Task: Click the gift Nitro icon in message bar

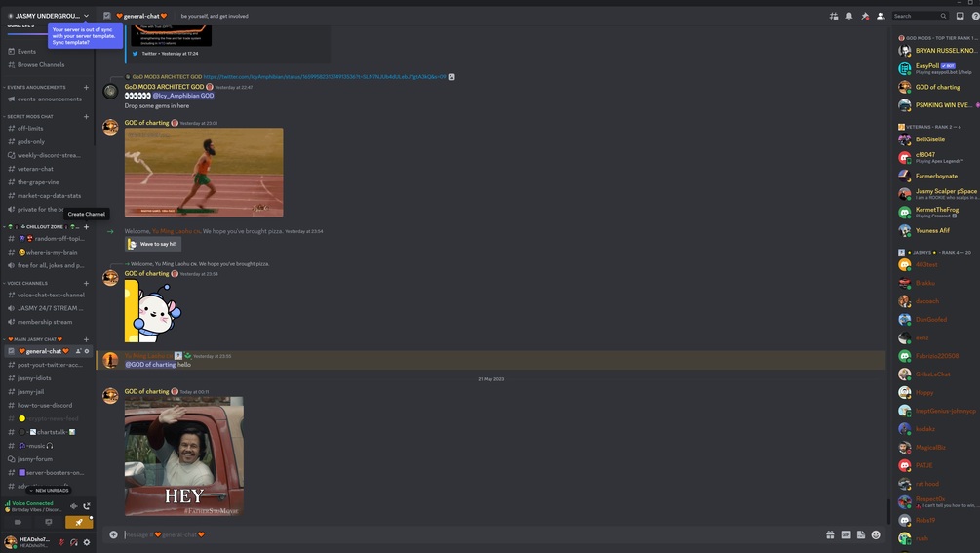Action: pyautogui.click(x=830, y=534)
